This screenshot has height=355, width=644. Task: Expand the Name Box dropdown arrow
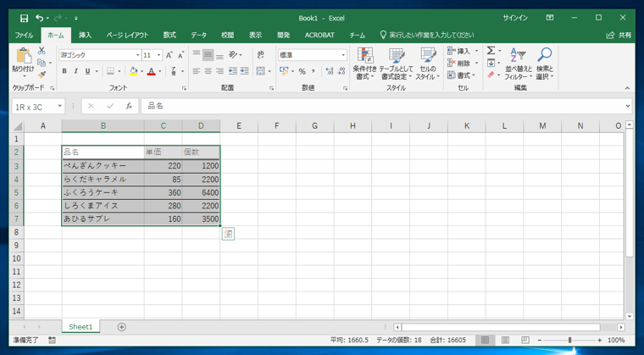pos(60,107)
